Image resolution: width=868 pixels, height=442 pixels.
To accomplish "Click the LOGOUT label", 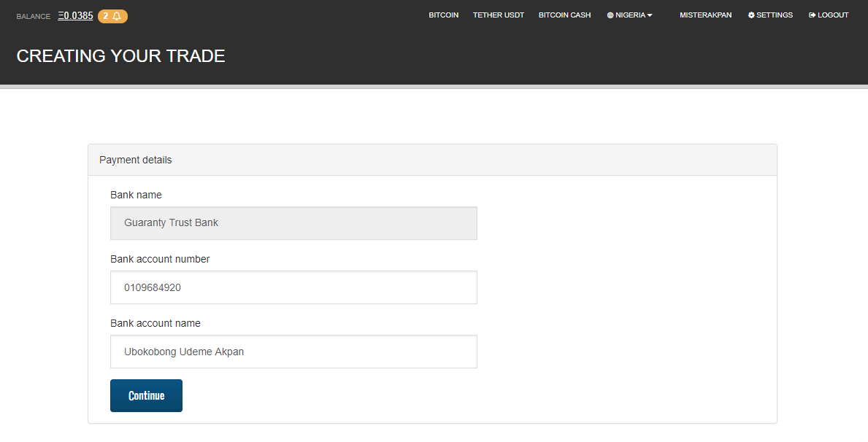I will click(832, 15).
